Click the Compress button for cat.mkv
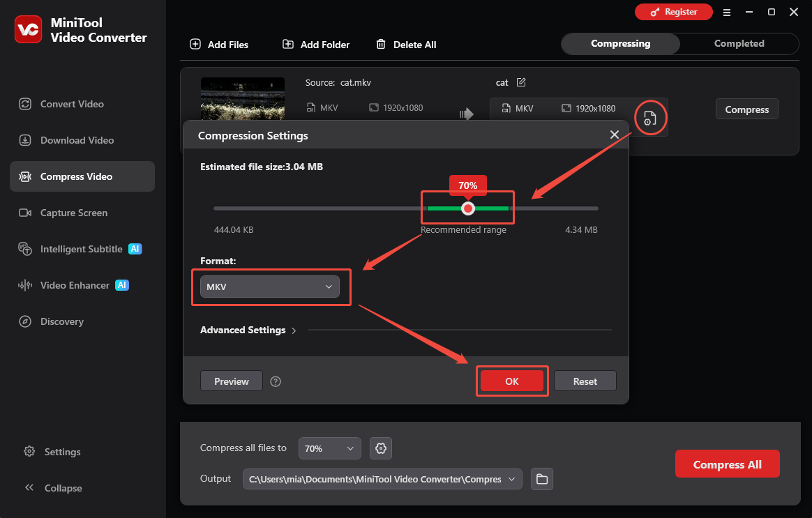This screenshot has width=812, height=518. (x=746, y=109)
